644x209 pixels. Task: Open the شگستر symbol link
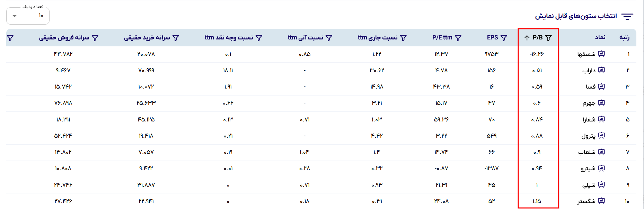pyautogui.click(x=586, y=201)
